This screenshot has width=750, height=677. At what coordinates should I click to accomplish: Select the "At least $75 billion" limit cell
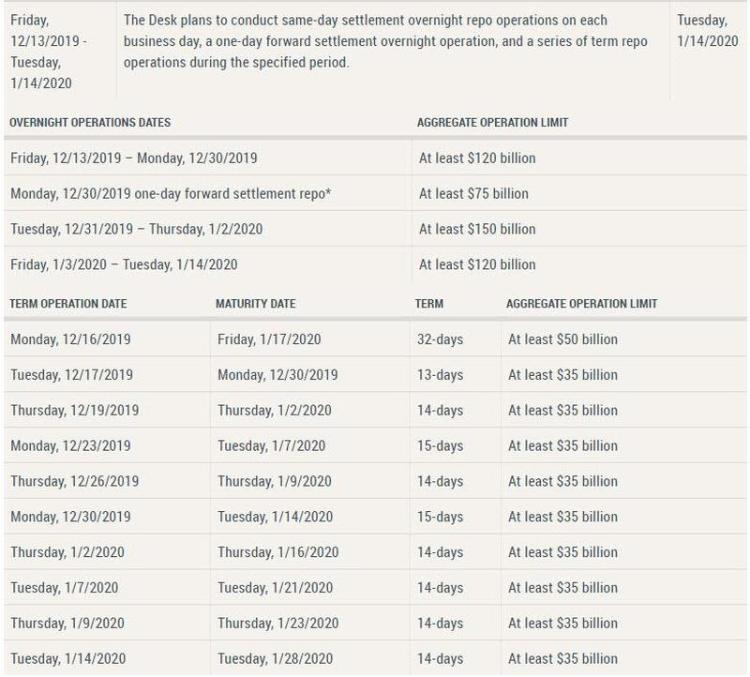pos(473,193)
